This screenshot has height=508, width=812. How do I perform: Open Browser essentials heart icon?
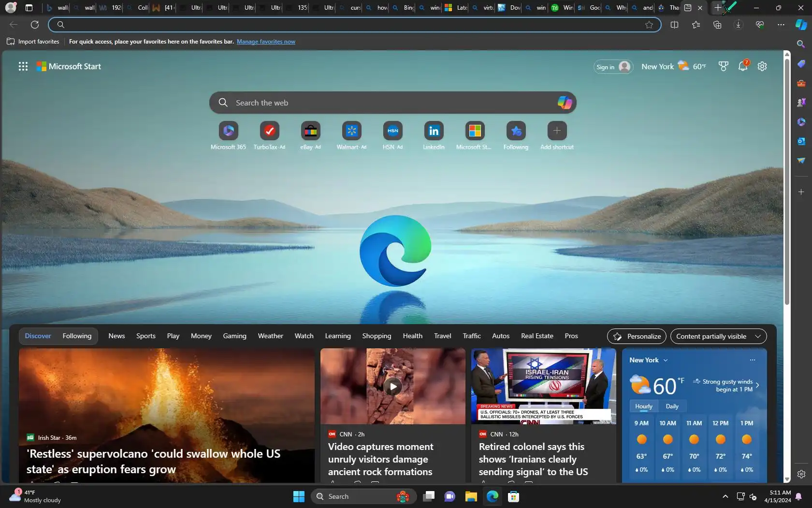[760, 25]
